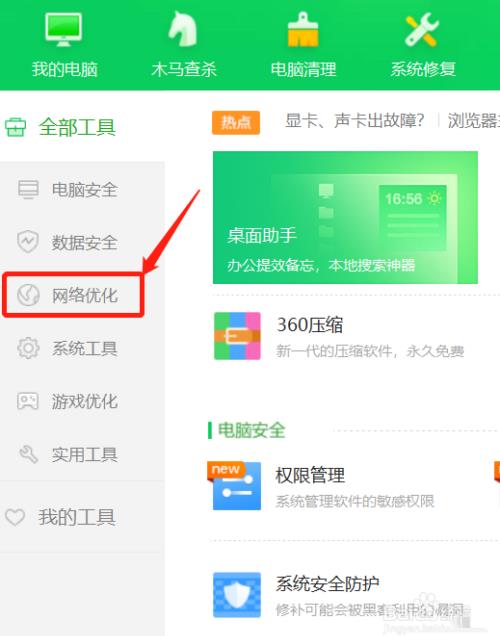Click the orange 热点 badge
500x636 pixels.
236,122
